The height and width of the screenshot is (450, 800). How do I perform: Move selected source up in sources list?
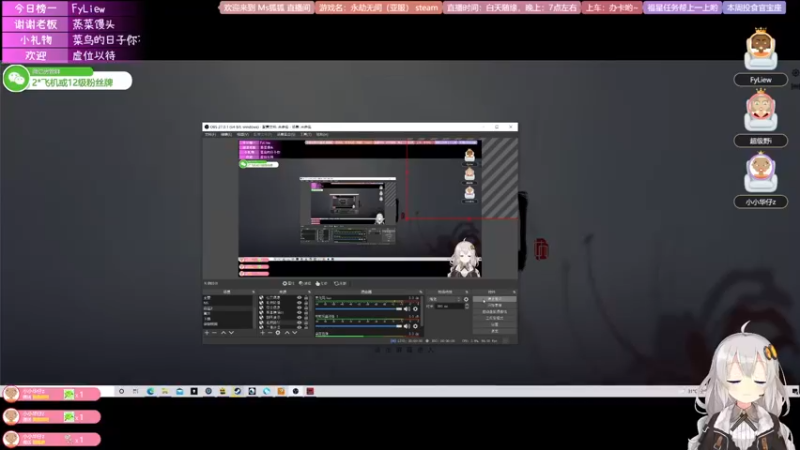[x=287, y=333]
